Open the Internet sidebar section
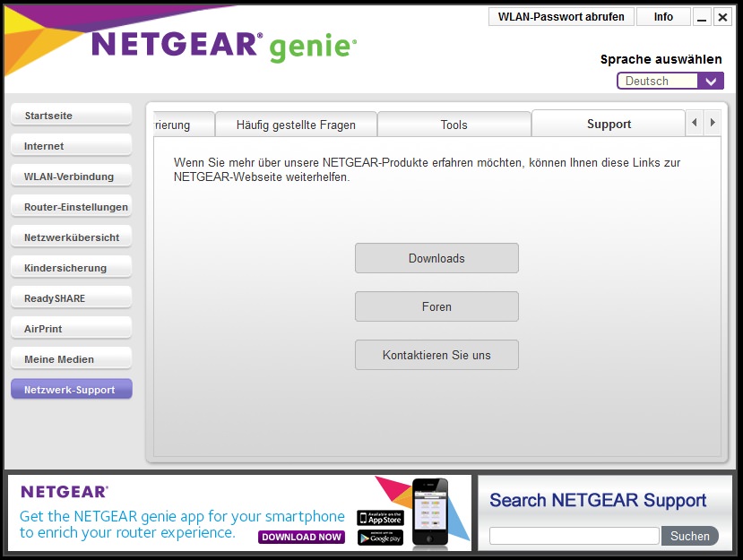 pyautogui.click(x=72, y=145)
